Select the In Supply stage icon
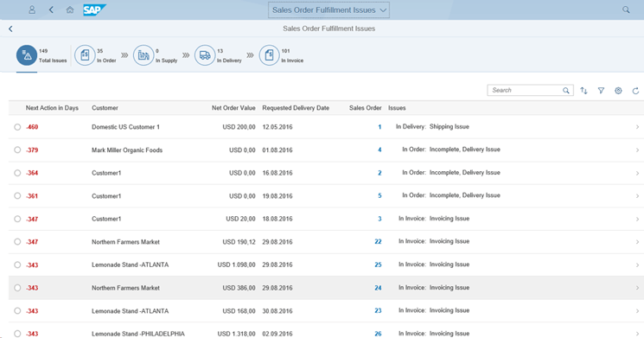644x338 pixels. (x=143, y=55)
